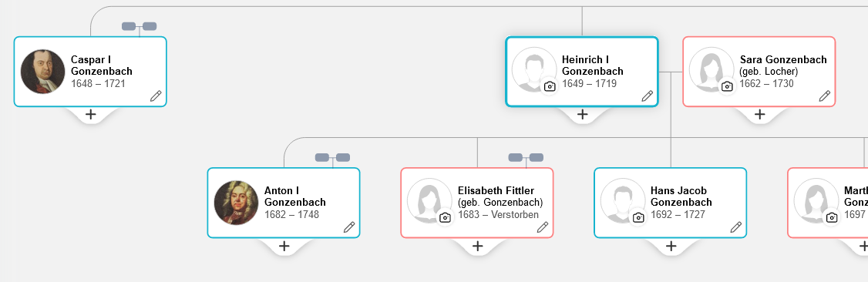Viewport: 868px width, 282px height.
Task: Expand collapsed branch icon above Anton I Gonzenbach
Action: 332,158
